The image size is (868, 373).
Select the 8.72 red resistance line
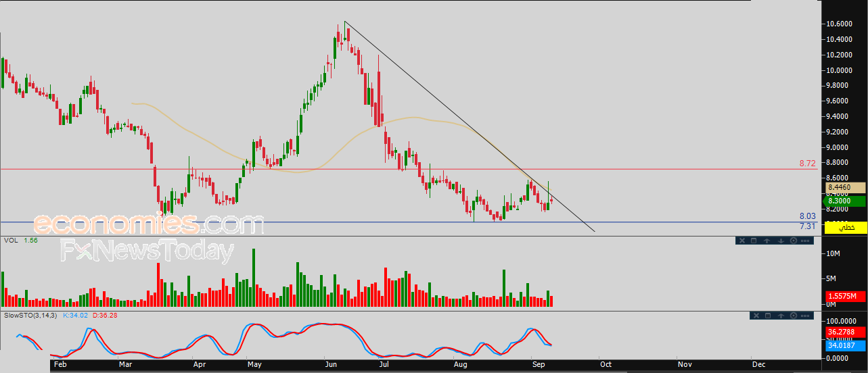pyautogui.click(x=406, y=169)
